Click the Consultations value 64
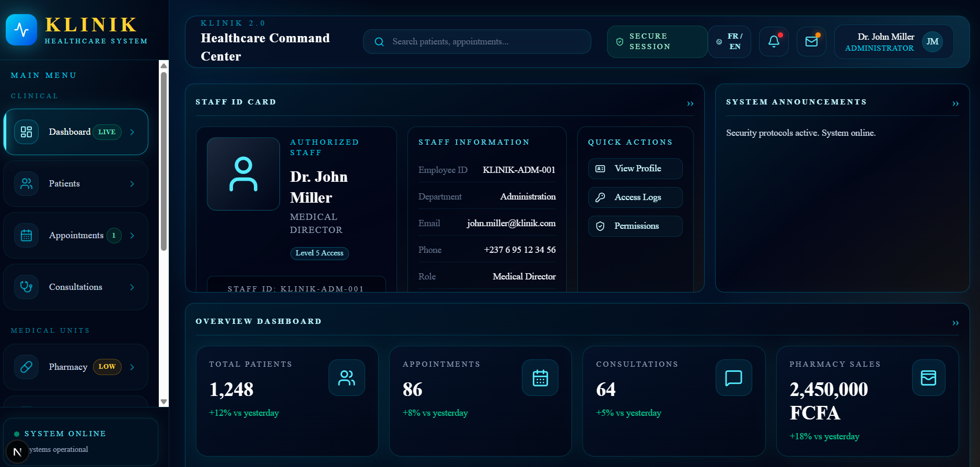This screenshot has height=467, width=980. (x=606, y=389)
